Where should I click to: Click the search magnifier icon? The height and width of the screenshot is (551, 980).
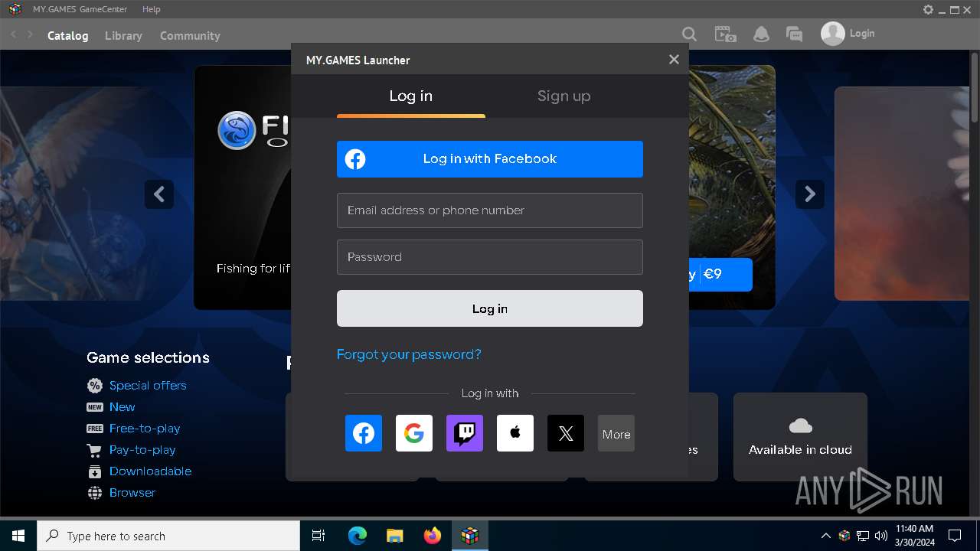pyautogui.click(x=689, y=34)
